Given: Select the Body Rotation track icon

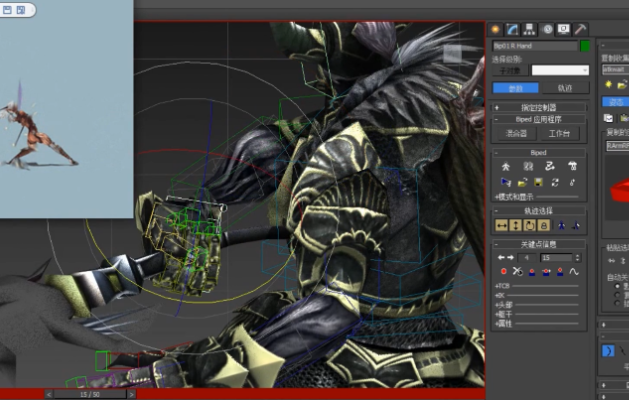Looking at the screenshot, I should 530,225.
